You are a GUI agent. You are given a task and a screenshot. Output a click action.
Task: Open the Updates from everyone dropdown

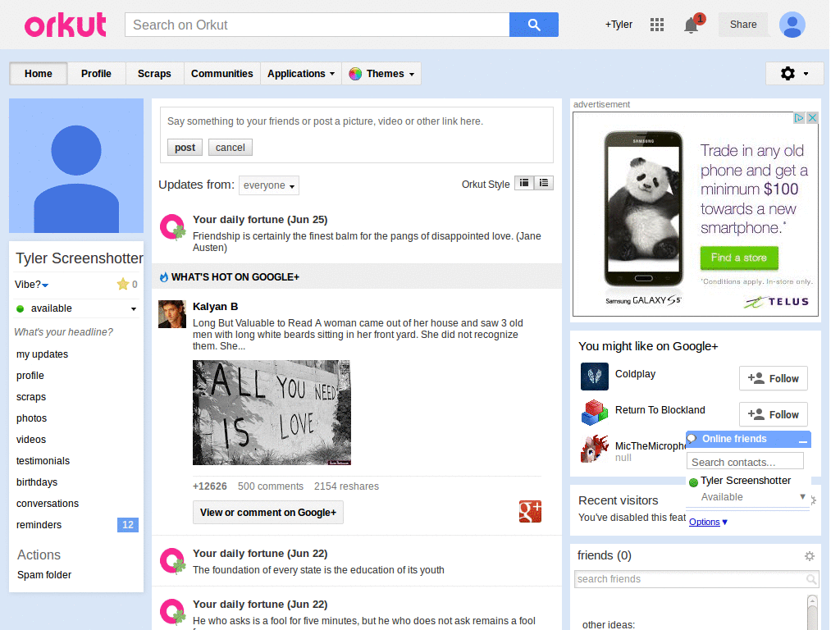[269, 185]
